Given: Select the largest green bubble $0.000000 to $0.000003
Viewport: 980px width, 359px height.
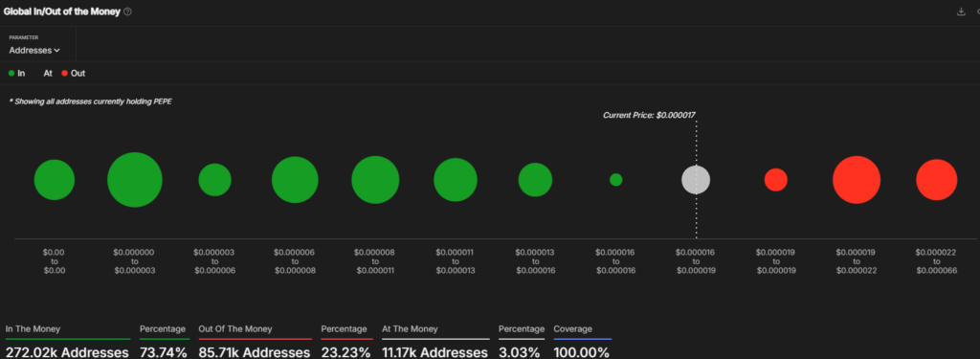Looking at the screenshot, I should click(x=134, y=180).
